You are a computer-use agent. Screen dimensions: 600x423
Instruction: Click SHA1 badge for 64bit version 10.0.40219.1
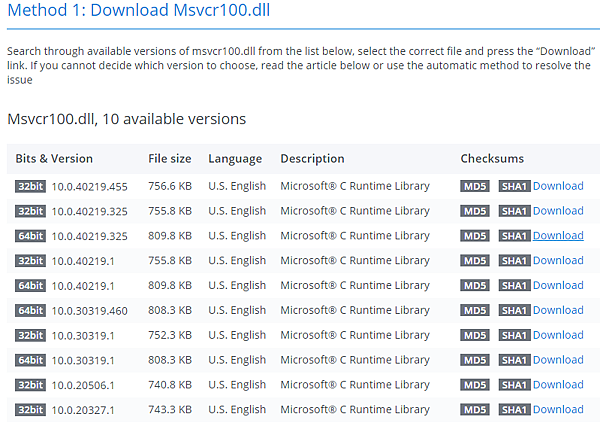514,286
